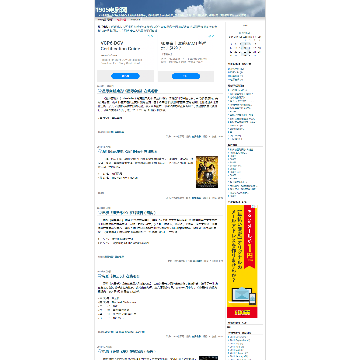This screenshot has width=360, height=360.
Task: Click the ad info icon atop the yellow banner
Action: 255,206
